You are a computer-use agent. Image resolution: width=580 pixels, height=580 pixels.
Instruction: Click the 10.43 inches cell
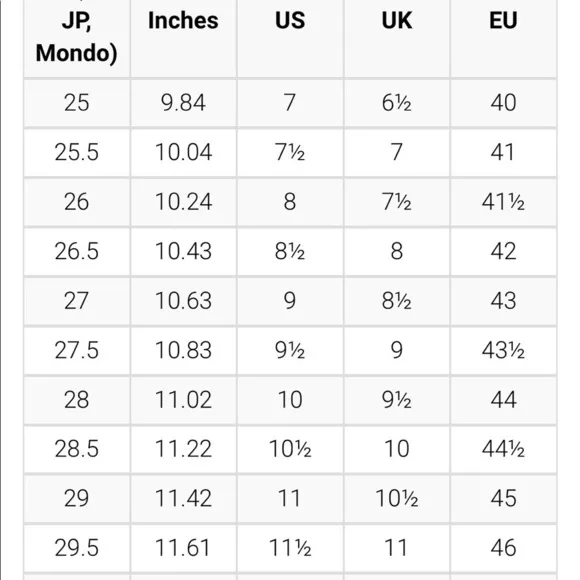[x=183, y=252]
